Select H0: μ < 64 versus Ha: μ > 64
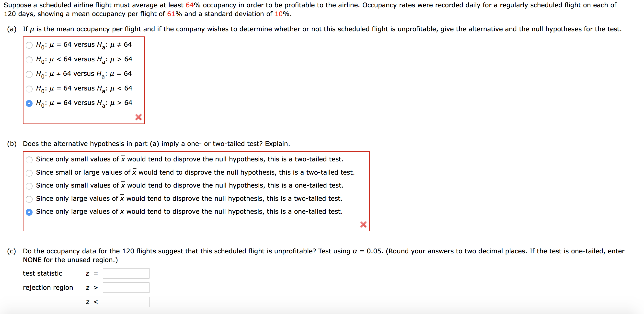The height and width of the screenshot is (314, 644). [29, 60]
